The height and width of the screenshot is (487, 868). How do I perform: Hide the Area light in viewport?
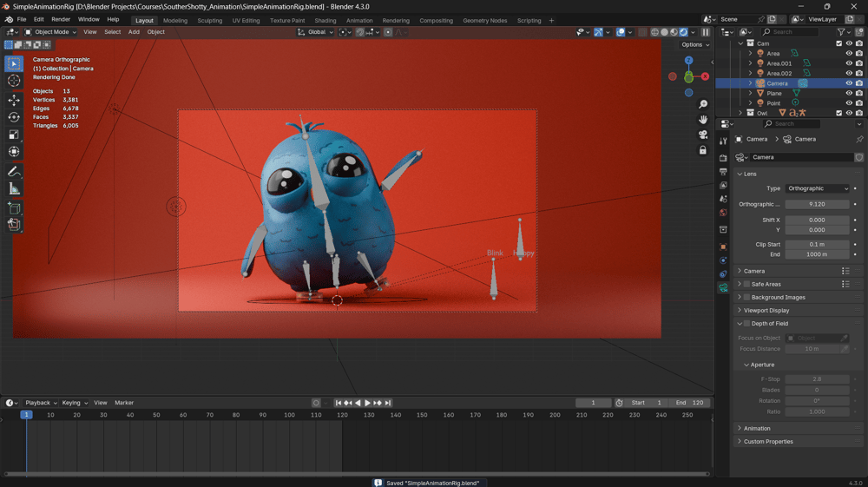[849, 54]
